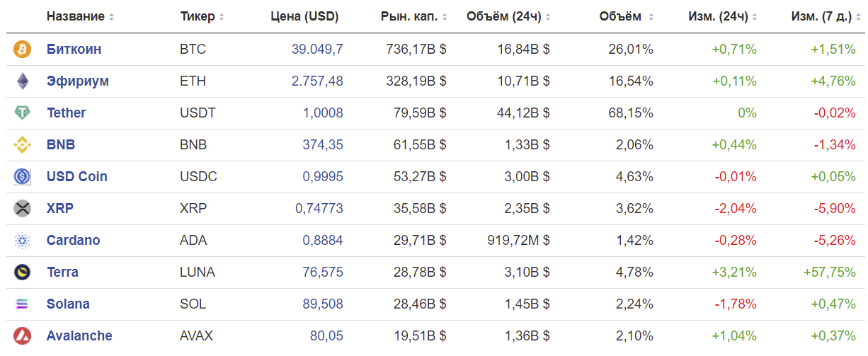868x356 pixels.
Task: Click the green Tether logo icon
Action: click(23, 113)
